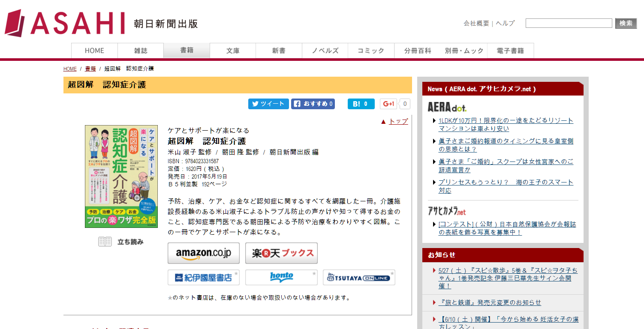Open 『旅と鉄道』発売元変更のお知らせ link
644x329 pixels.
pos(490,302)
